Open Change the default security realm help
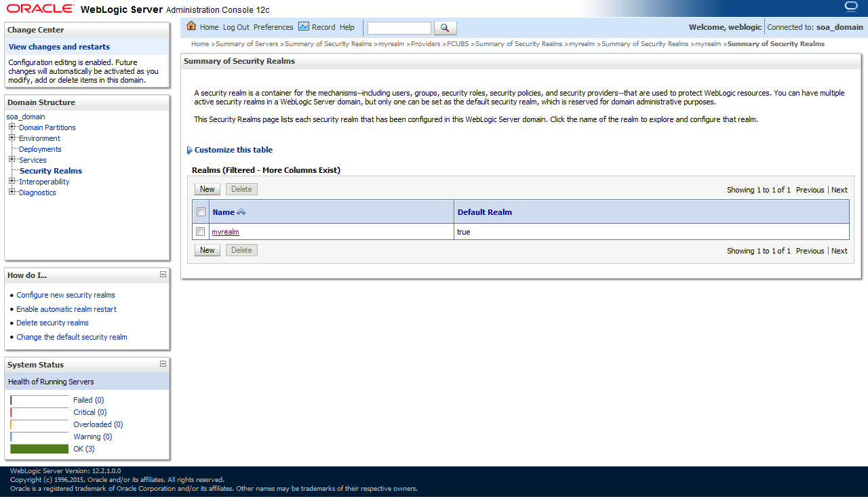This screenshot has width=868, height=501. (x=72, y=337)
